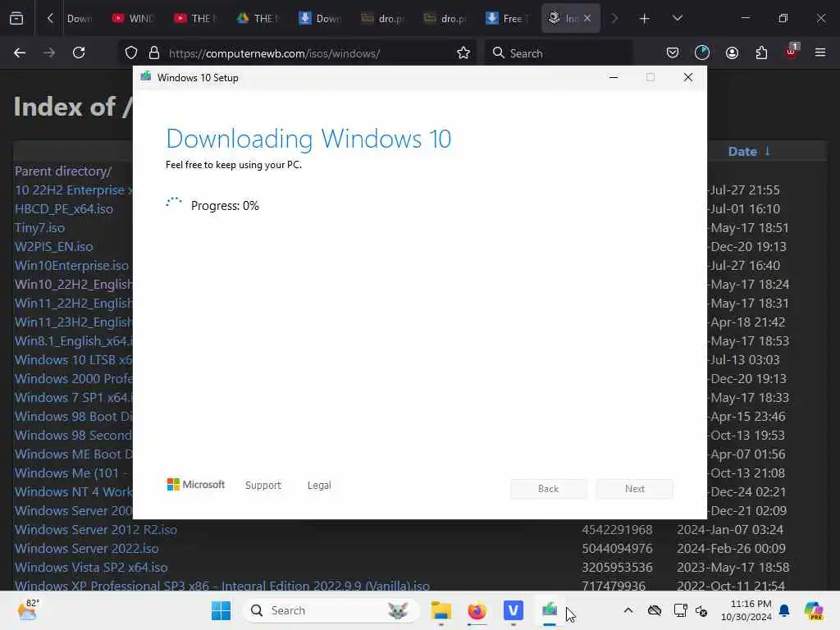Open Windows Server 2022.iso link
The width and height of the screenshot is (840, 630).
(87, 549)
